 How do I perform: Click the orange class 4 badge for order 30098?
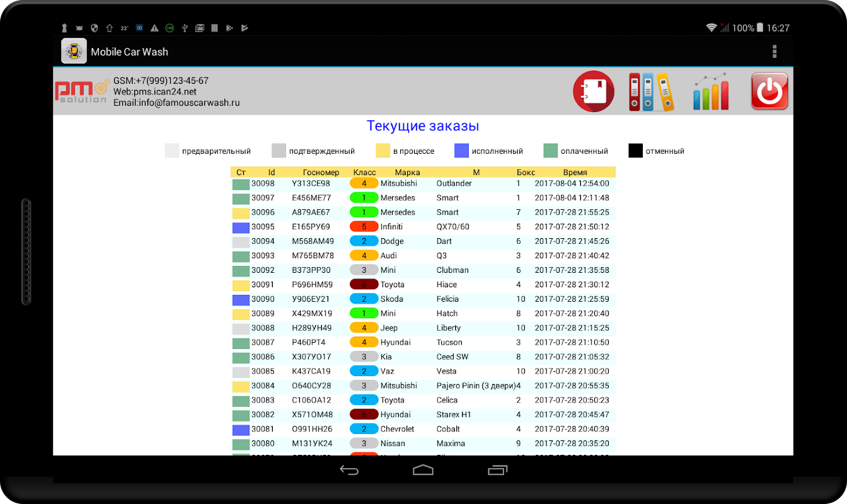364,183
